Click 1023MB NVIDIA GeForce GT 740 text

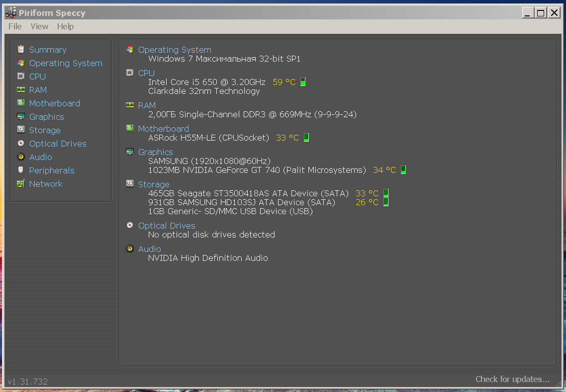coord(257,170)
